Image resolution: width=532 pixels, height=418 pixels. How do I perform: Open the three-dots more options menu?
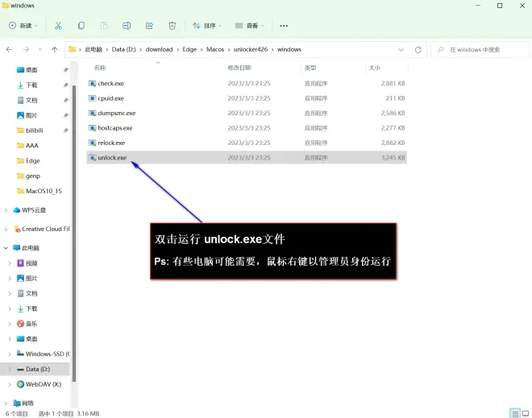(284, 26)
